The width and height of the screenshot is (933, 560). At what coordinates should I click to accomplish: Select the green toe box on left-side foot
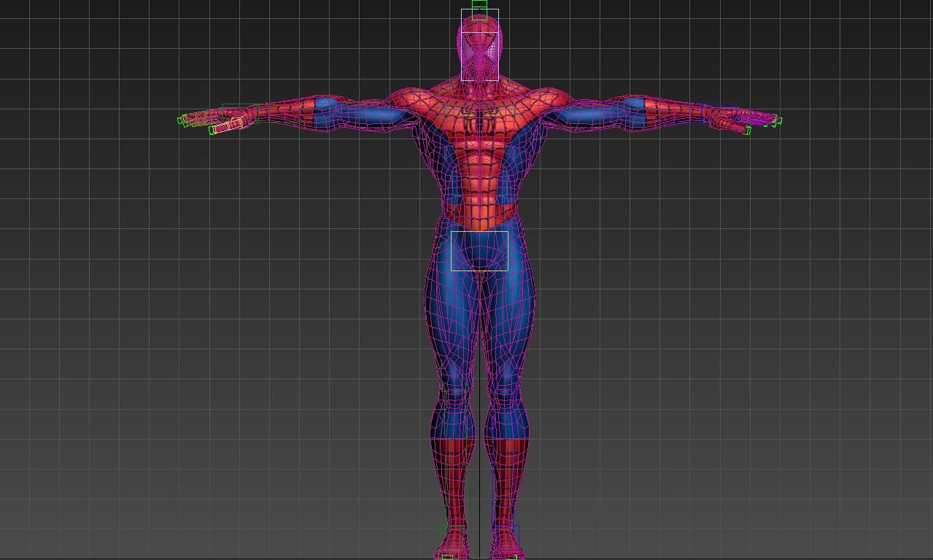(x=447, y=557)
